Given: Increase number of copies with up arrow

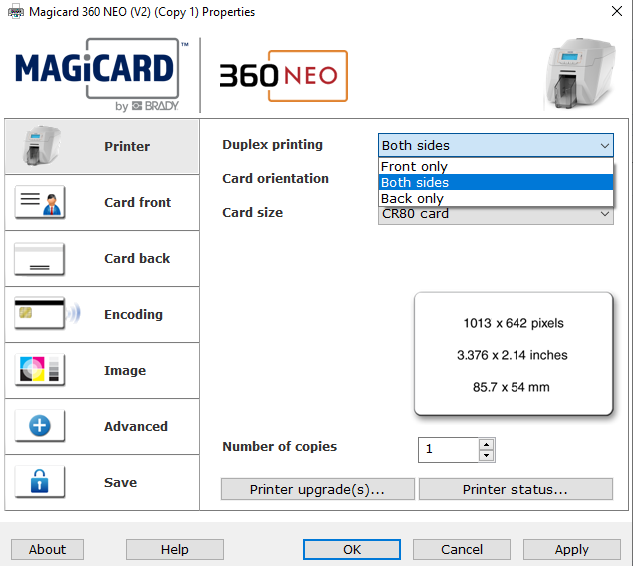Looking at the screenshot, I should coord(486,444).
